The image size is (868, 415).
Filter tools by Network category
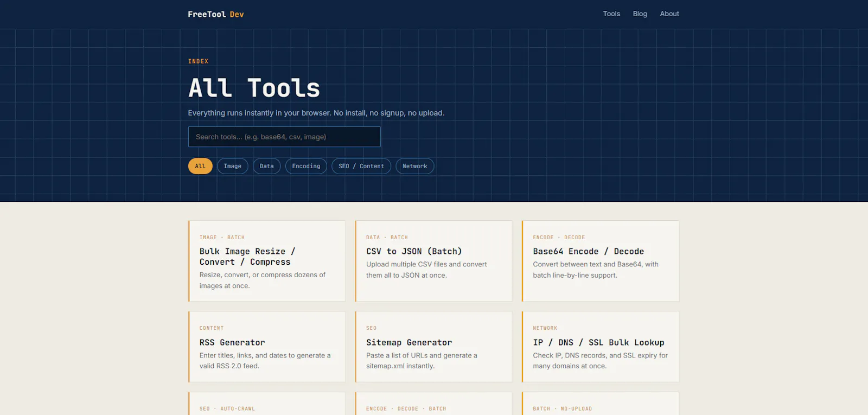pos(414,166)
